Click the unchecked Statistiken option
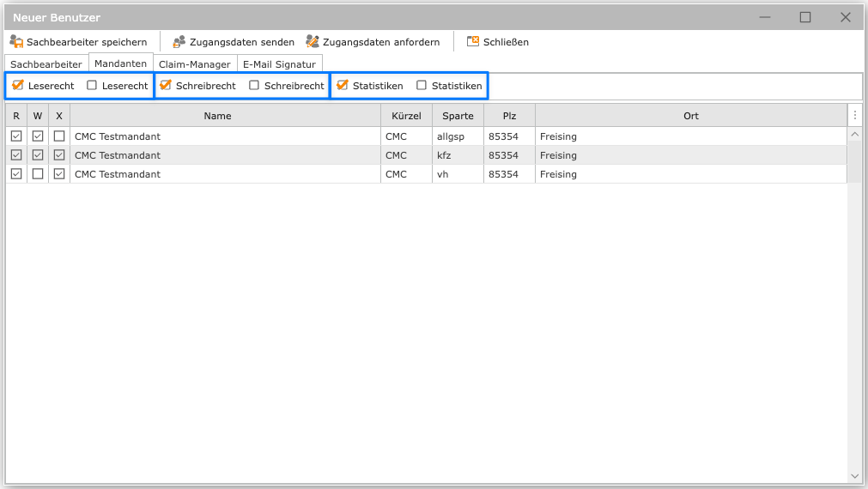 pyautogui.click(x=422, y=86)
